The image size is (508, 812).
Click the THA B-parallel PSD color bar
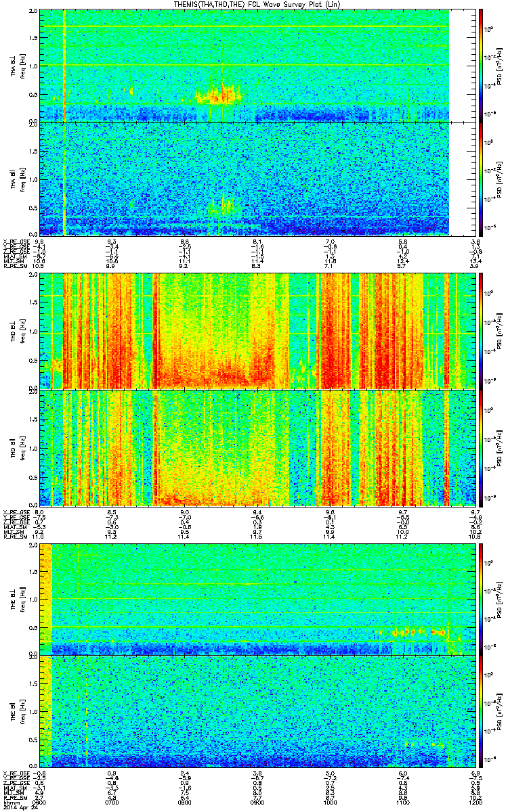482,179
